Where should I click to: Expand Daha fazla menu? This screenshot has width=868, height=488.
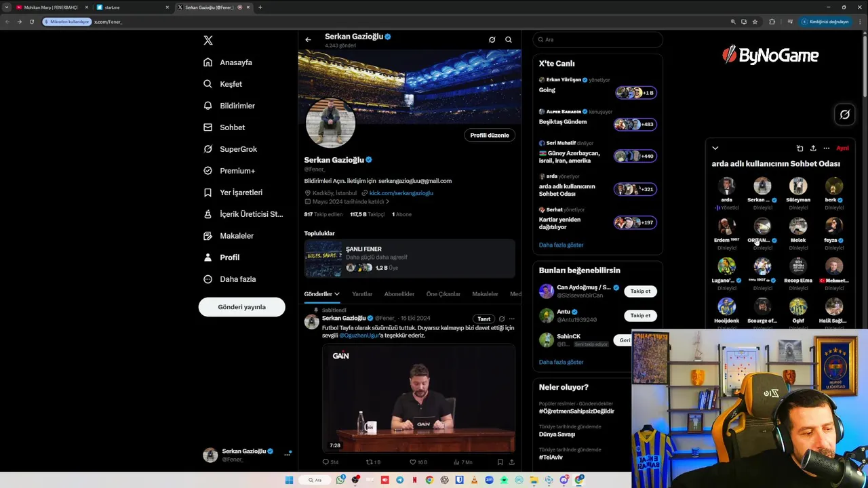230,279
